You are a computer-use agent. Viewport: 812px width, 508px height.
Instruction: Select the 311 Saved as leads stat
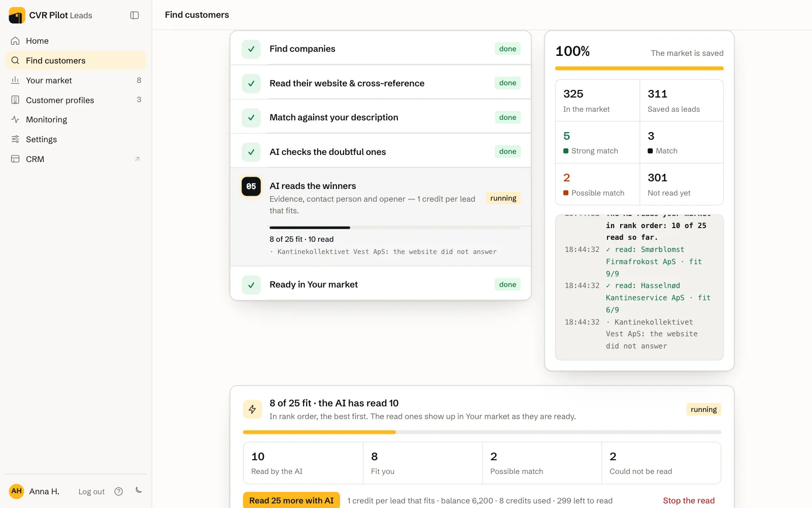pos(682,101)
